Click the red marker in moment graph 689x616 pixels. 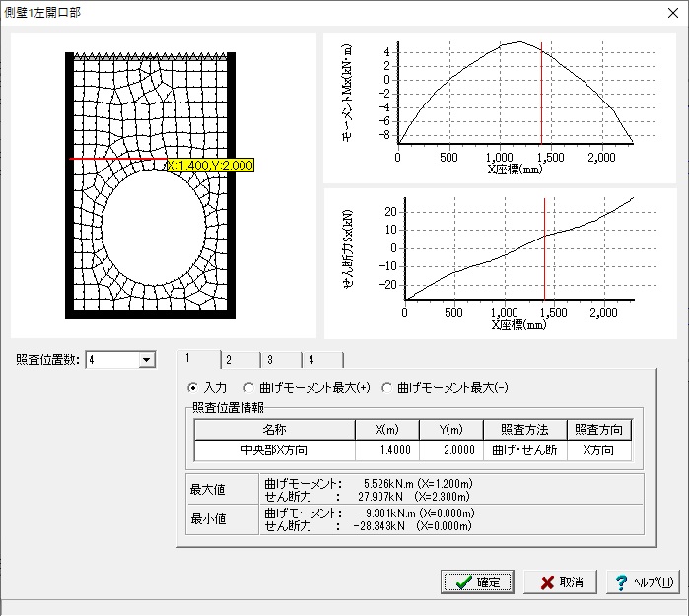tap(541, 93)
